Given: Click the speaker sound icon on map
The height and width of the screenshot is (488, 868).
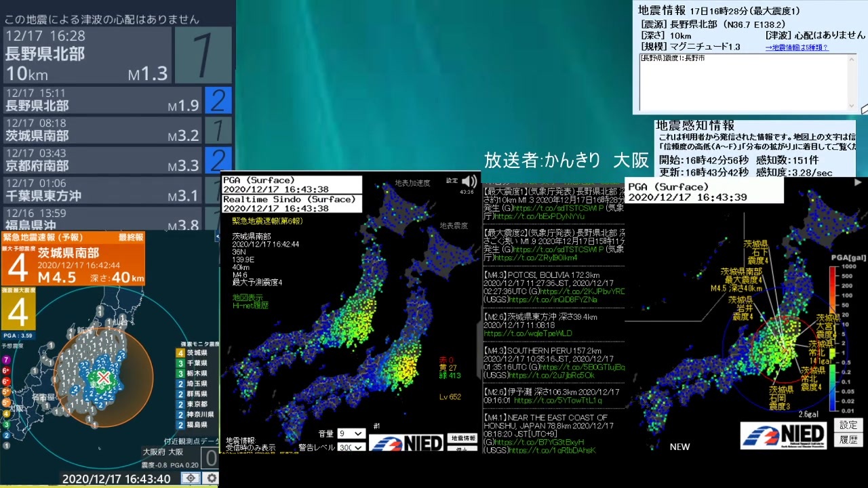Looking at the screenshot, I should (x=469, y=181).
